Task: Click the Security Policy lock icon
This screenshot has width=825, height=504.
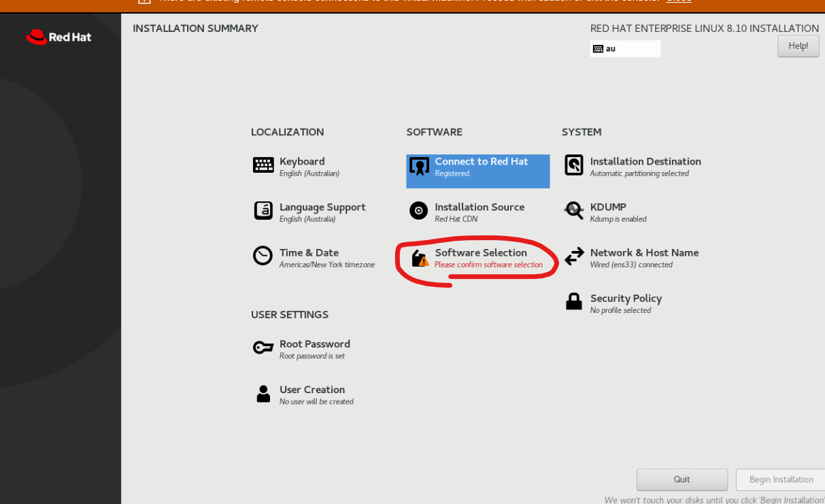Action: [x=574, y=301]
